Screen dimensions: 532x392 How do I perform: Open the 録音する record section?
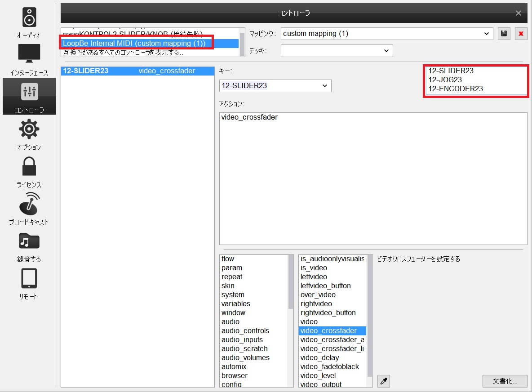(29, 247)
